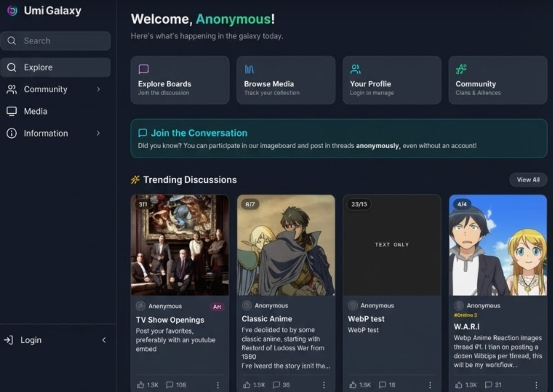
Task: Open more options for TV Show Openings
Action: (x=218, y=385)
